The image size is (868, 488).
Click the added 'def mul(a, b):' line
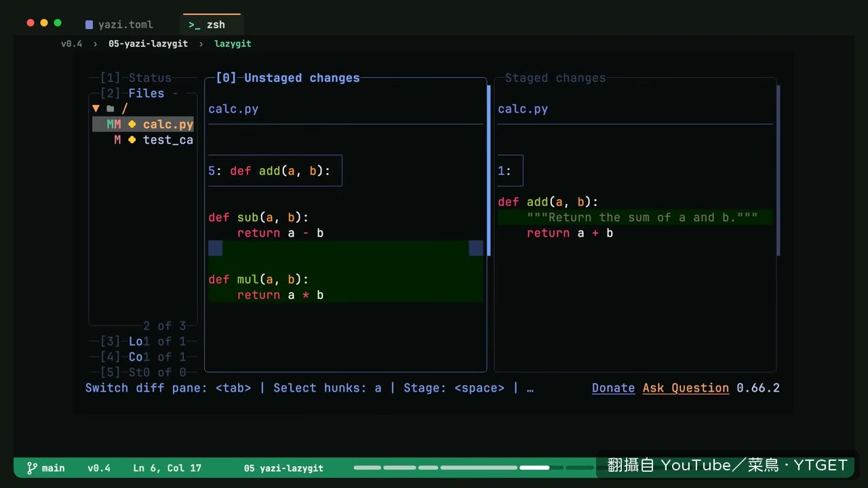(258, 280)
